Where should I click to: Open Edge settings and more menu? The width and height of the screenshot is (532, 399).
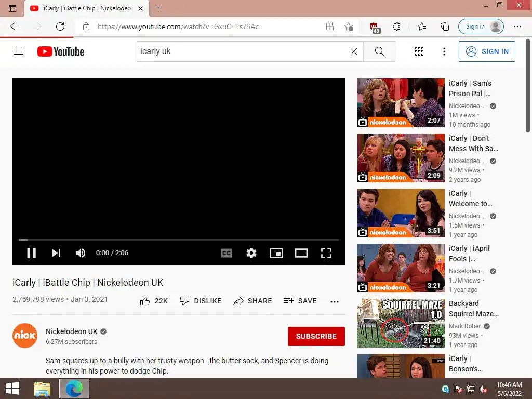(x=517, y=26)
